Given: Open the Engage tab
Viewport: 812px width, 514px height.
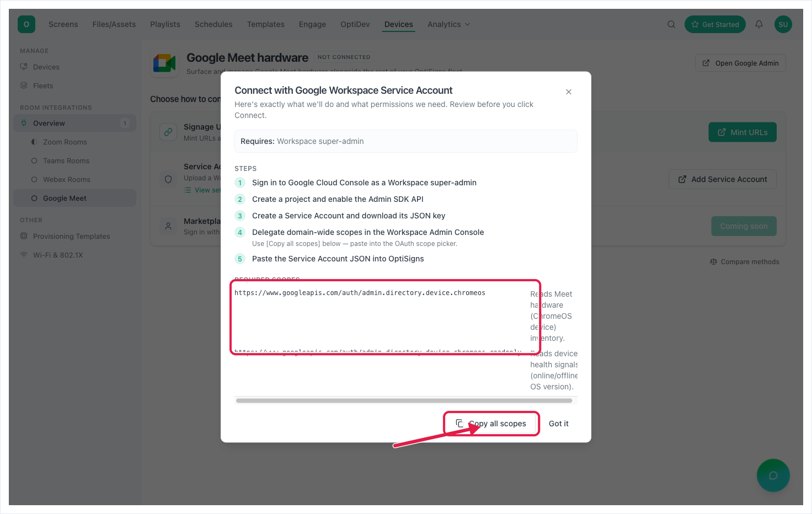Looking at the screenshot, I should pyautogui.click(x=312, y=24).
